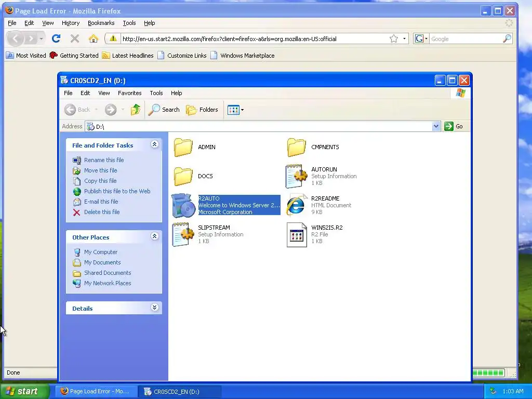532x399 pixels.
Task: Click Explorer Forward button
Action: (111, 110)
